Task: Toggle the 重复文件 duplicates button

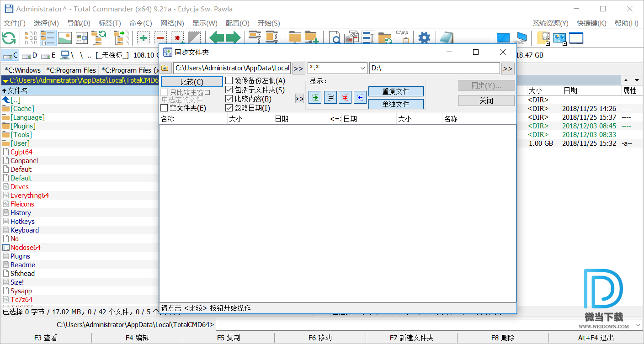Action: pos(396,91)
